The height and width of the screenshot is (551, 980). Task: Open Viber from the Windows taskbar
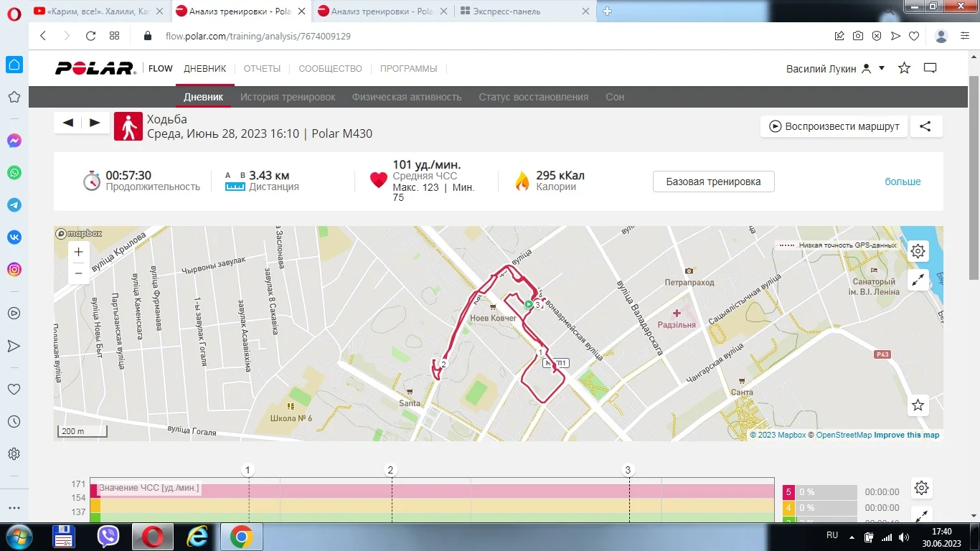[x=108, y=536]
